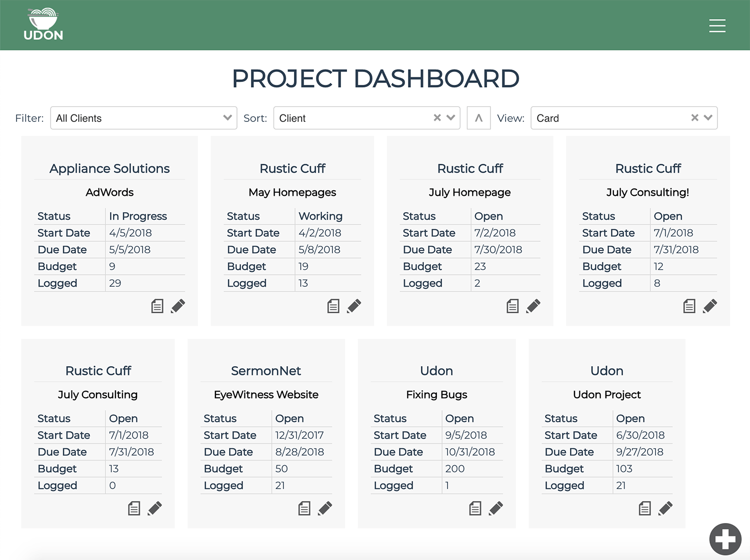
Task: Expand the Sort dropdown arrow
Action: tap(451, 118)
